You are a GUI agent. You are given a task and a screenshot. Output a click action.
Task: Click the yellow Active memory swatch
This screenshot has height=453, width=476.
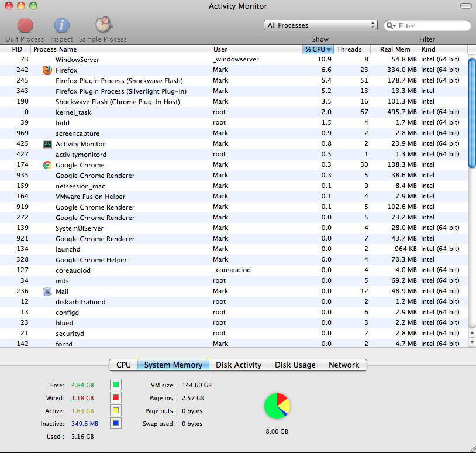[116, 411]
